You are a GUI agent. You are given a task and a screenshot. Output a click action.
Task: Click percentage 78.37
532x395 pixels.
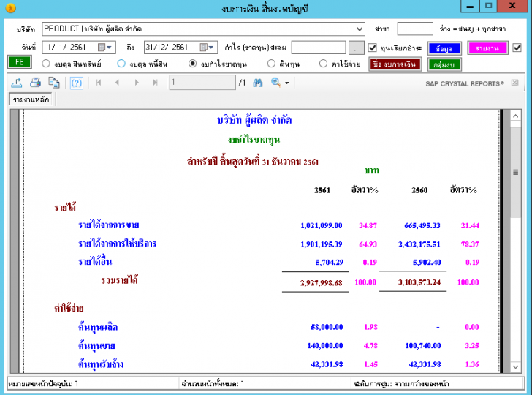470,244
